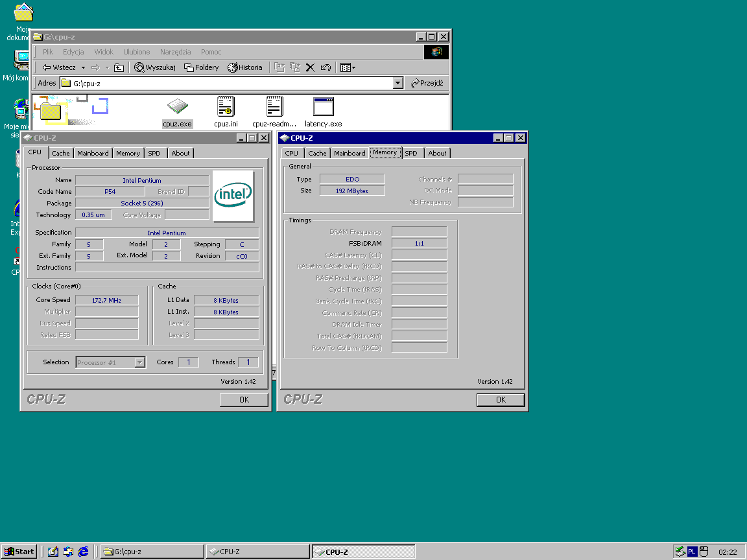Click the P54 code name value
The height and width of the screenshot is (560, 747).
110,191
